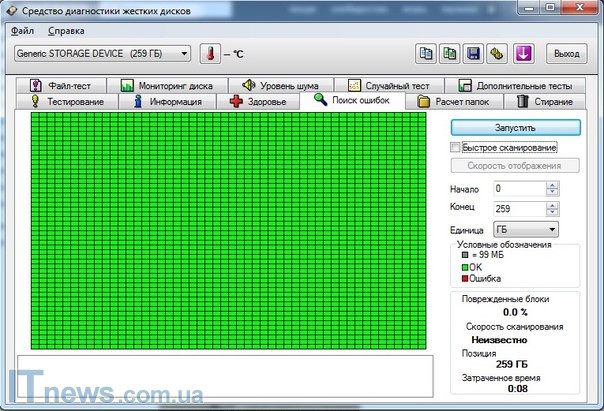Click the save screenshot floppy disk icon
The height and width of the screenshot is (411, 604).
point(474,53)
